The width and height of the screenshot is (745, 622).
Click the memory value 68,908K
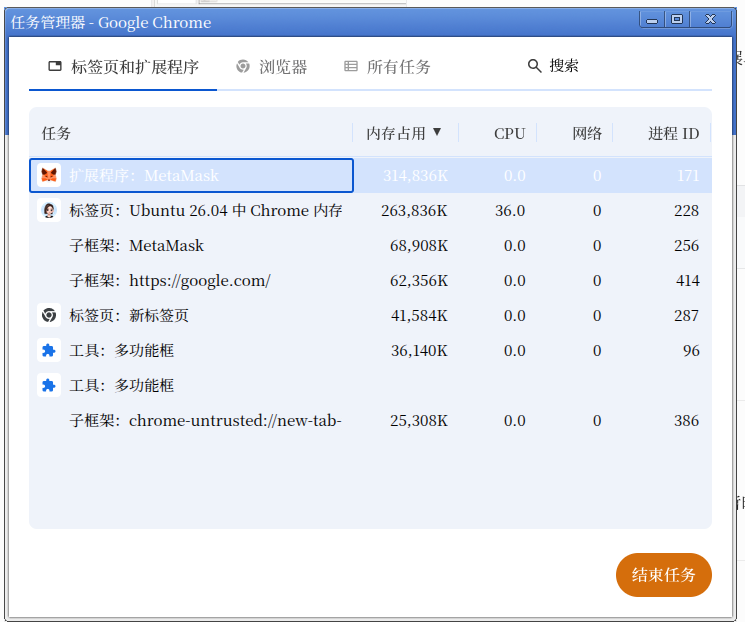coord(419,246)
